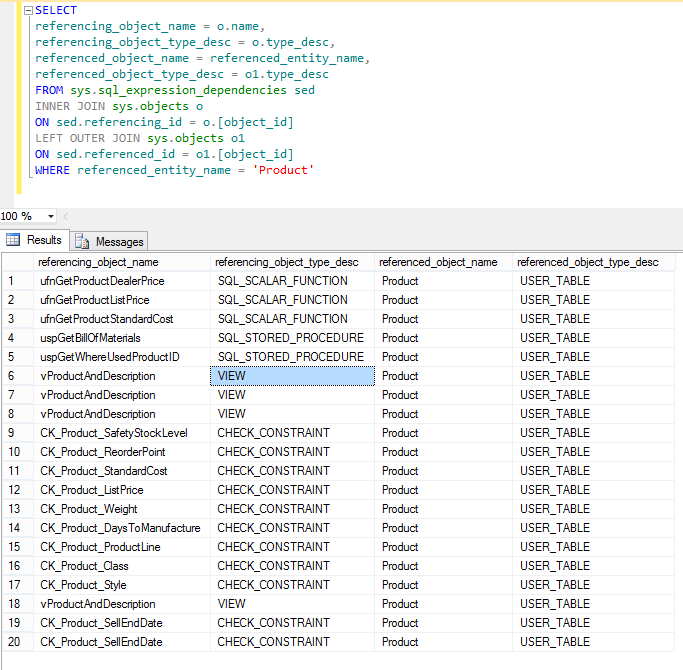Click USER_TABLE cell in row 12

[x=594, y=490]
